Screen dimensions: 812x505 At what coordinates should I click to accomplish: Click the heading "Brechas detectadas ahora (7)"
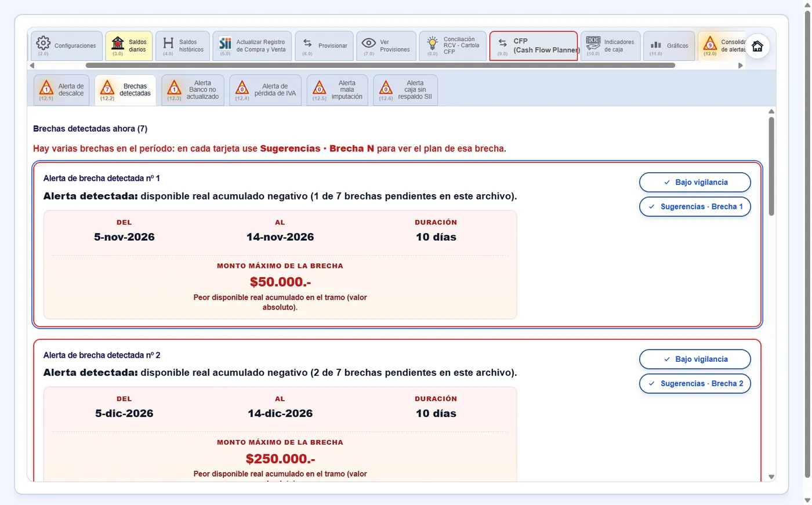point(90,129)
